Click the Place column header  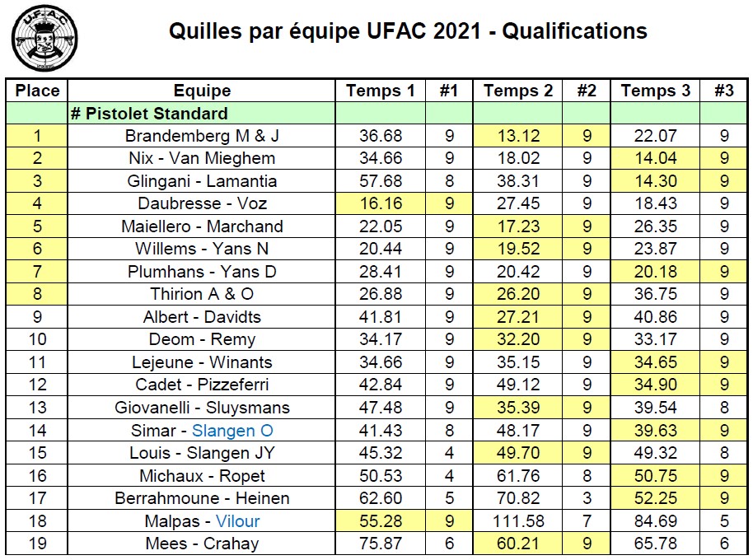[x=37, y=91]
